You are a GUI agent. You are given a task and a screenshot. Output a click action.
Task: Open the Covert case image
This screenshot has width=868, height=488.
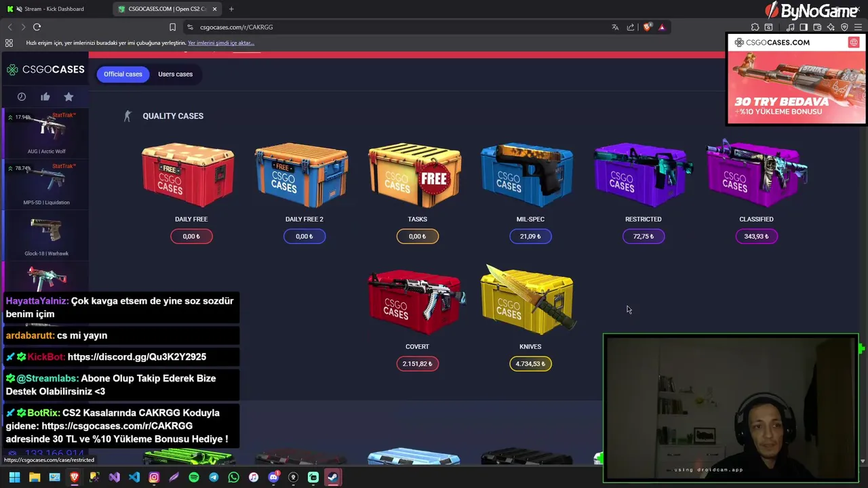[416, 302]
